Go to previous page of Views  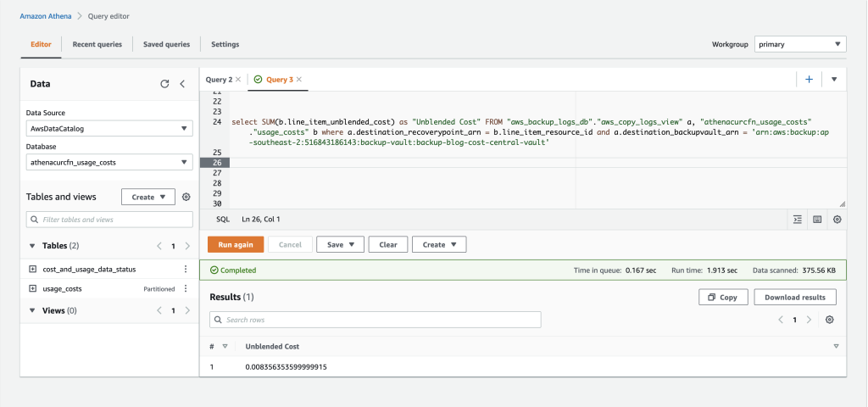pos(159,310)
